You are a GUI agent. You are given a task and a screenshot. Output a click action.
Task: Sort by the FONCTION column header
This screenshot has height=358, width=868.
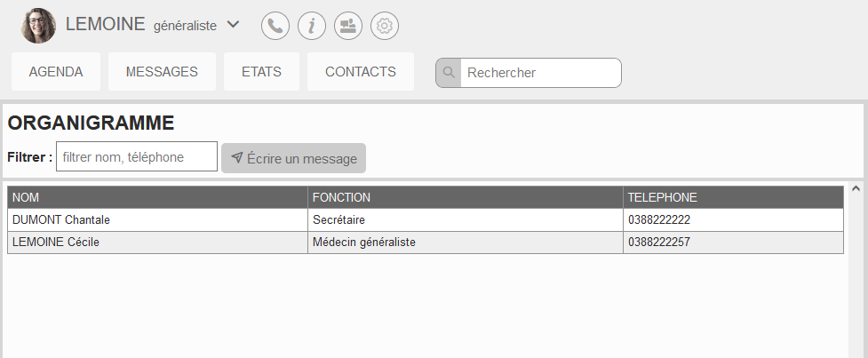(466, 197)
